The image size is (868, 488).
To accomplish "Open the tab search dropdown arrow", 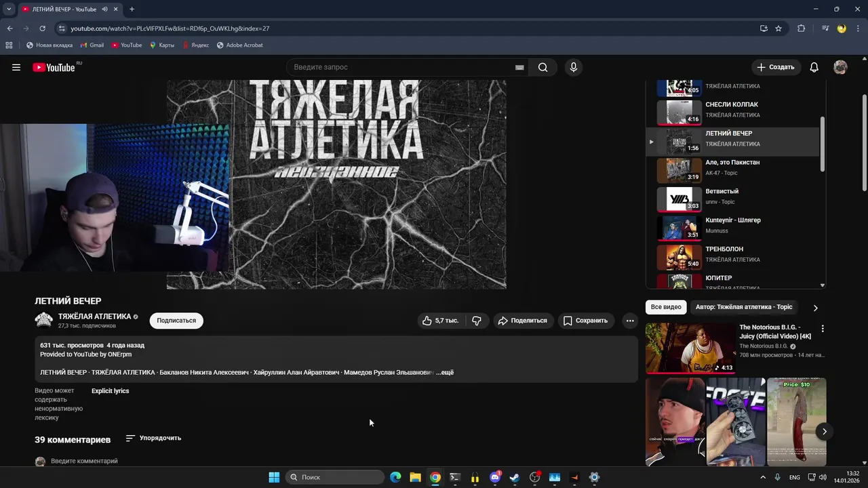I will click(x=9, y=9).
